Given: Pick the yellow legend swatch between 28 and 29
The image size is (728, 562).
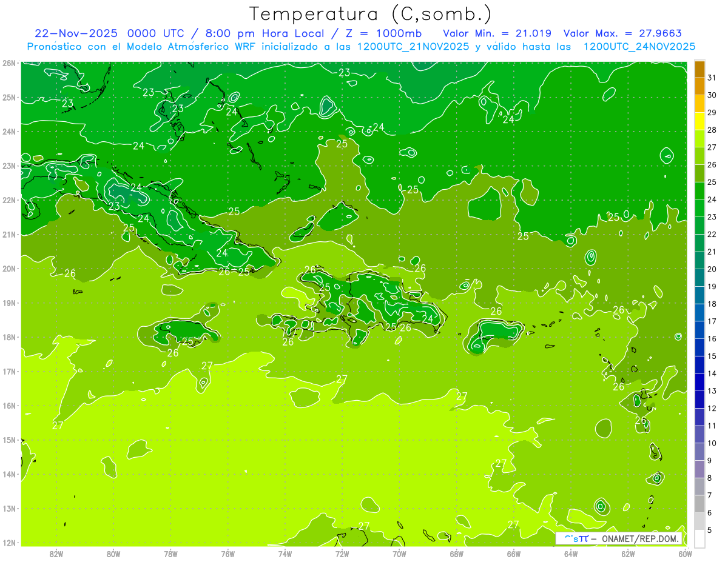Looking at the screenshot, I should click(x=699, y=121).
